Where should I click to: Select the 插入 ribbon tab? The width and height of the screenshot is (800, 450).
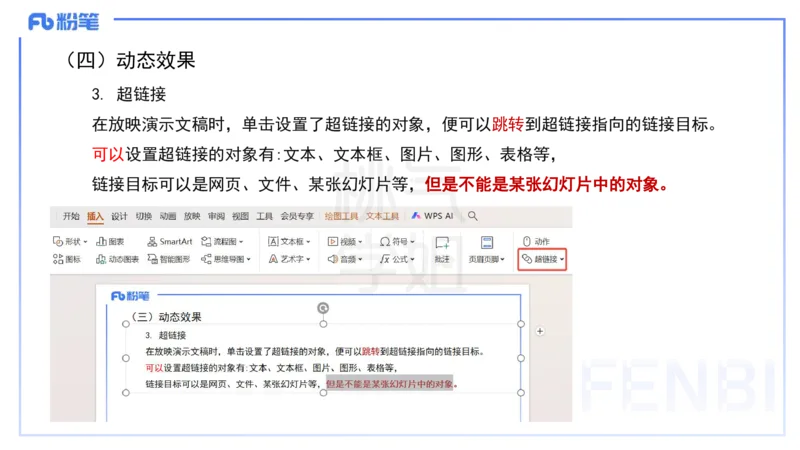pyautogui.click(x=95, y=216)
